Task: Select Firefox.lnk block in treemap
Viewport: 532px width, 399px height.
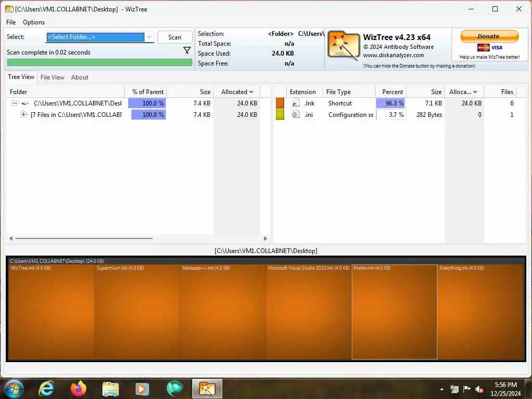Action: pos(394,312)
